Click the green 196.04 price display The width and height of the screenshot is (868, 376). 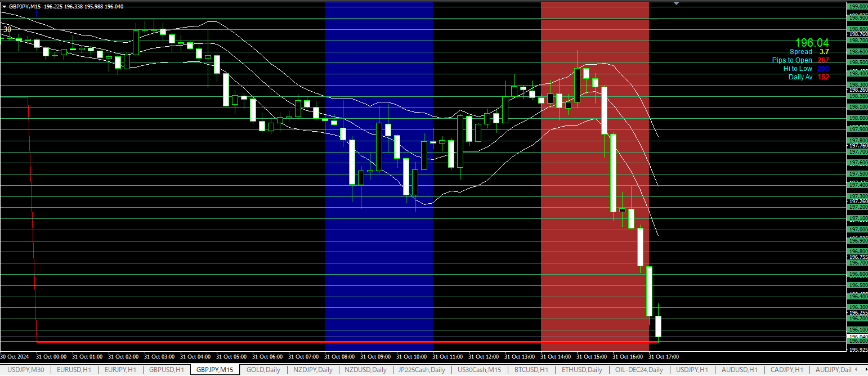812,43
